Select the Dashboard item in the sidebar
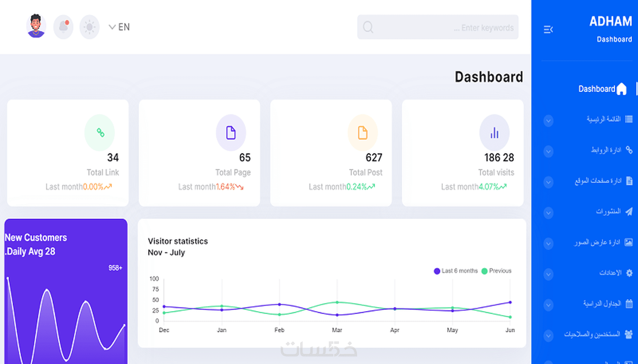Image resolution: width=638 pixels, height=364 pixels. [602, 89]
